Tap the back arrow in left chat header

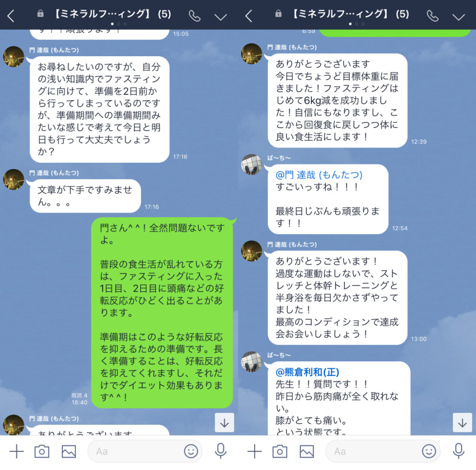11,16
